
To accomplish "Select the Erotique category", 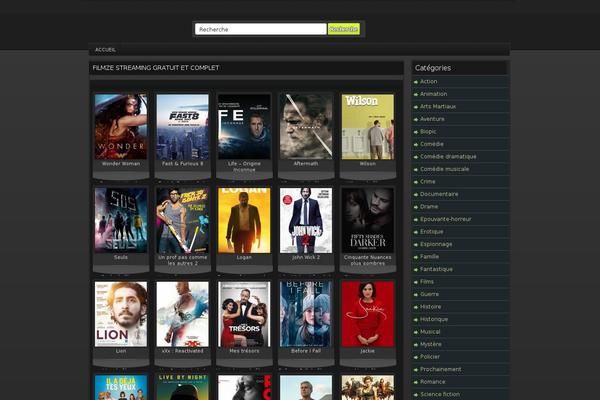I will (x=432, y=232).
